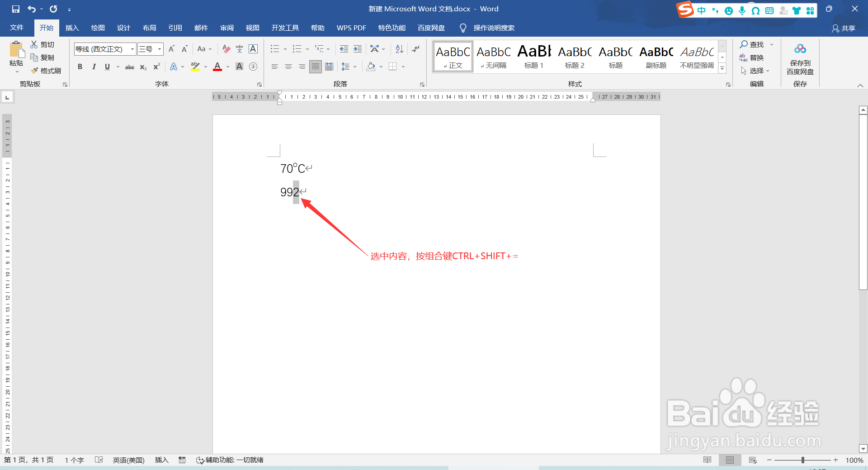The width and height of the screenshot is (868, 470).
Task: Click 操作说明搜索 tell me search box
Action: [x=487, y=28]
